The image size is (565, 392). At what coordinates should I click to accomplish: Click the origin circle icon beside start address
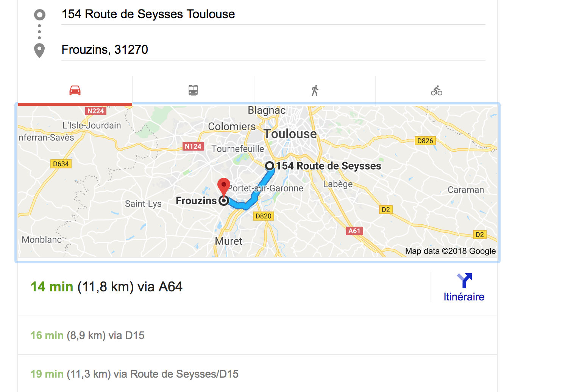39,15
